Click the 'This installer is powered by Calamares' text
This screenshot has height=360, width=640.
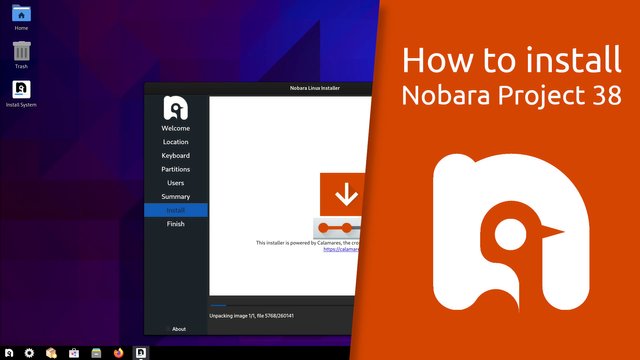coord(307,243)
